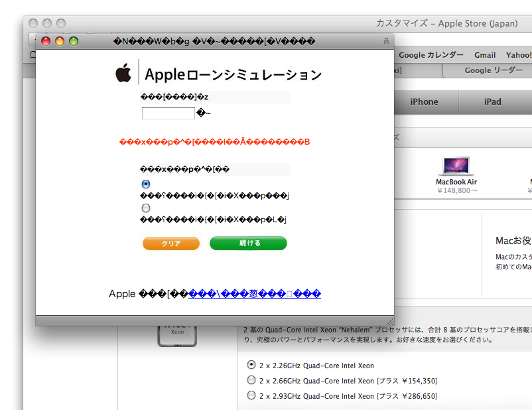
Task: Select the 2 x 2.26GHz Quad-Core Xeon option
Action: click(251, 365)
